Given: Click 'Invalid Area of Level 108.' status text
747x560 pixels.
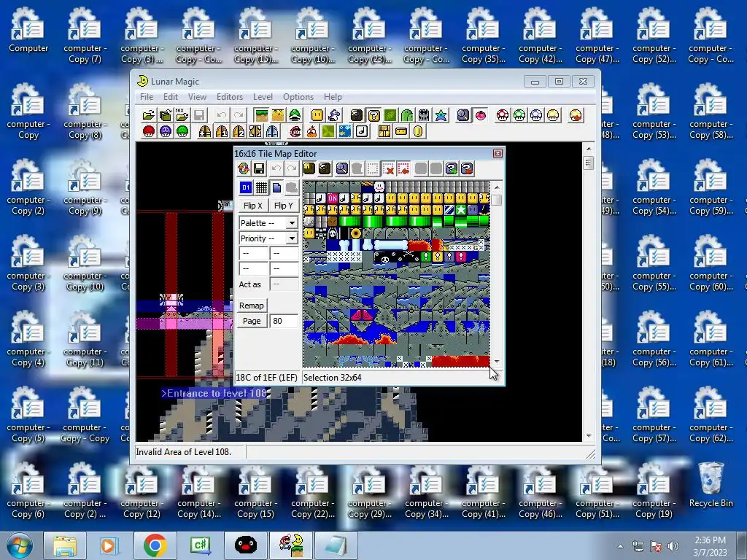Looking at the screenshot, I should [x=183, y=452].
